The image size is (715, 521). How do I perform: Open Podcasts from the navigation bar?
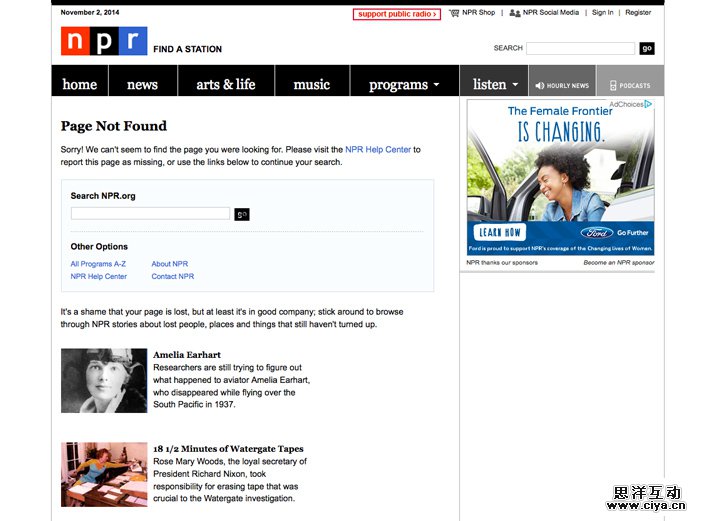629,85
